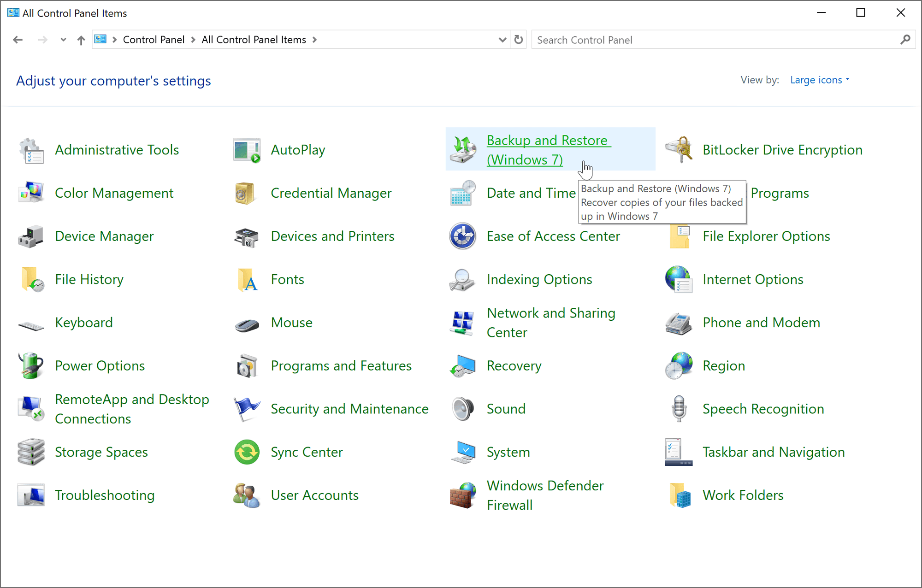Screen dimensions: 922x588
Task: Go up one level with Up arrow
Action: point(81,40)
